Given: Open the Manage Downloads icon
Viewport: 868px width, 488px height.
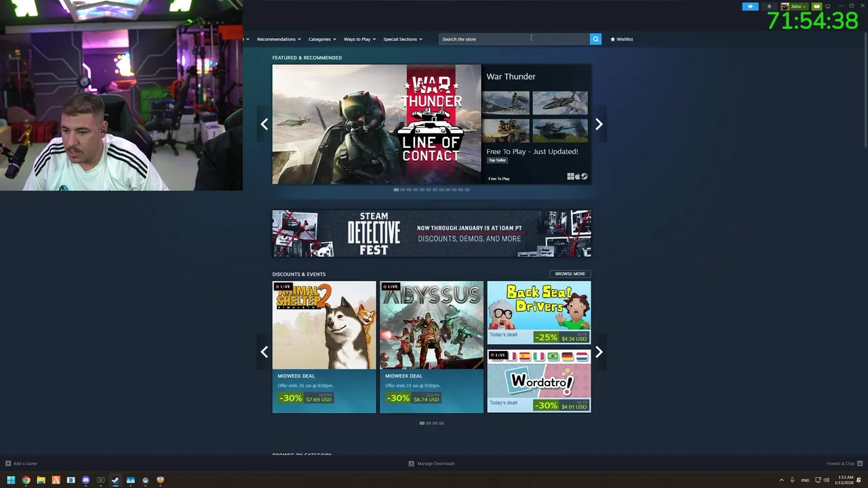Looking at the screenshot, I should click(x=412, y=464).
